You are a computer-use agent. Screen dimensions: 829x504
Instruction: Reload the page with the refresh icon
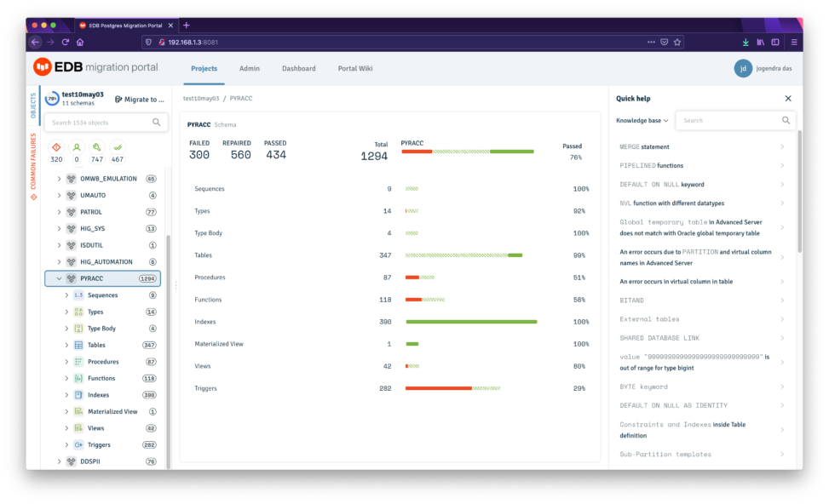click(x=66, y=43)
